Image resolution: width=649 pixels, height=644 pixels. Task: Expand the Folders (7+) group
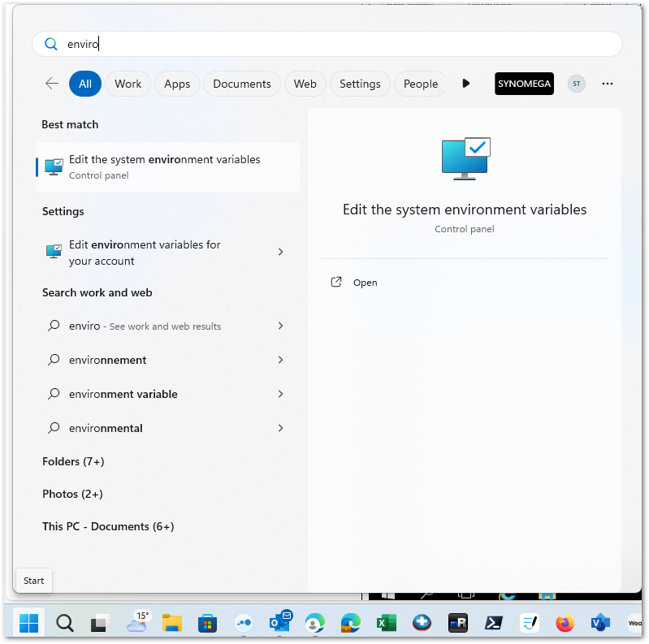73,461
